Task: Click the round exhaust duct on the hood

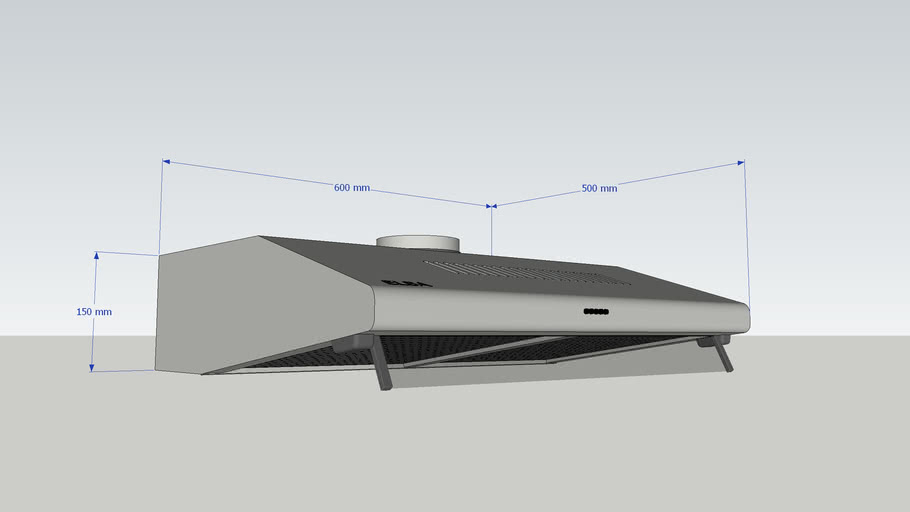Action: click(418, 244)
